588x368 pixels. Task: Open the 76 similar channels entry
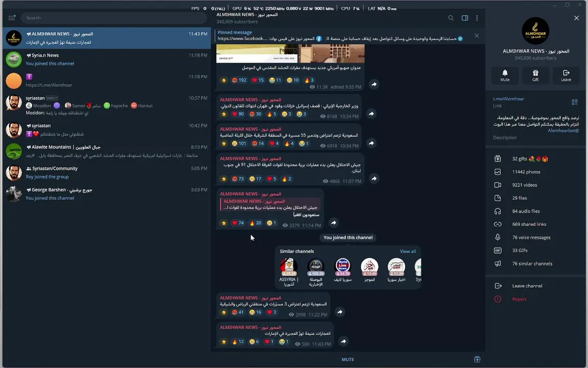tap(535, 264)
